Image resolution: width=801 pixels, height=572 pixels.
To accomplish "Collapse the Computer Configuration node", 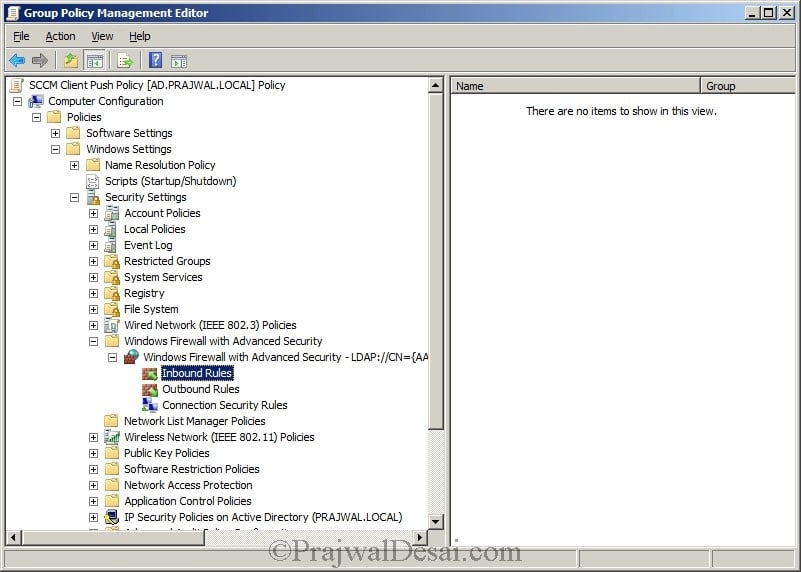I will tap(17, 101).
